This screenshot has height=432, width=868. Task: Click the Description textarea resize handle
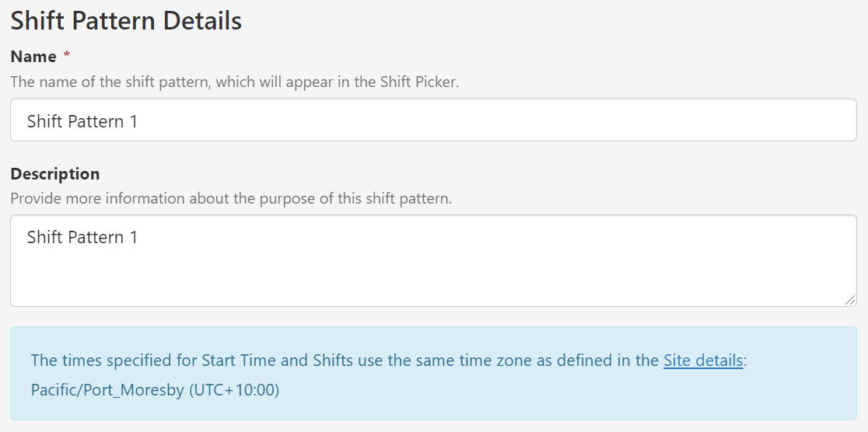point(851,300)
